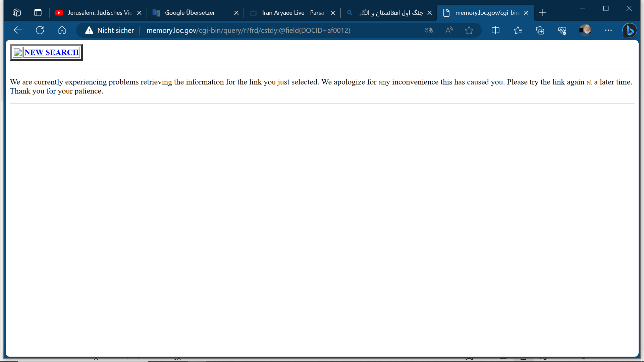The image size is (644, 362).
Task: Open the translate page icon
Action: pyautogui.click(x=429, y=31)
